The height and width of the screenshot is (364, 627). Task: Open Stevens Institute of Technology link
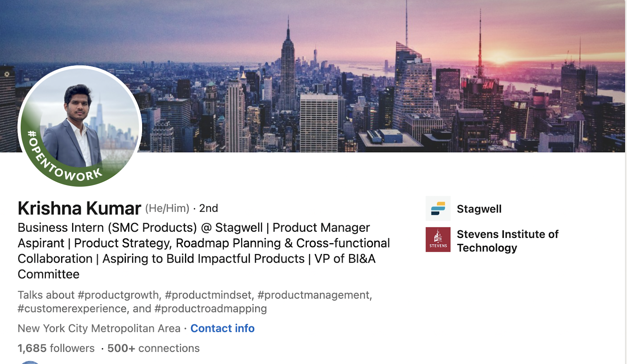point(507,241)
